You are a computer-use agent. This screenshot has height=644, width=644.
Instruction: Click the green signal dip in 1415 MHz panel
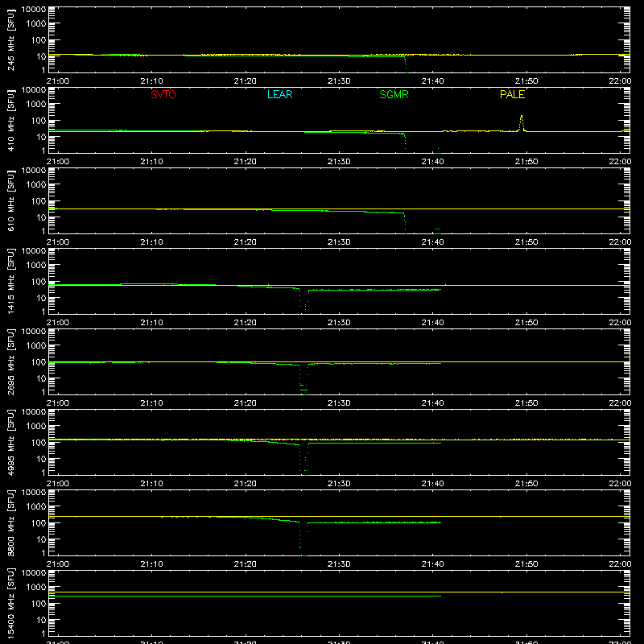303,300
